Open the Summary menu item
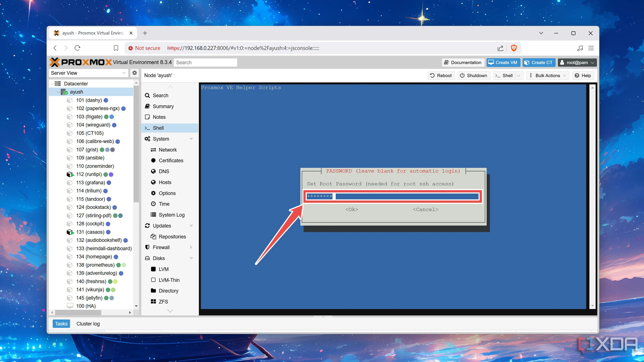The width and height of the screenshot is (644, 362). [x=163, y=106]
